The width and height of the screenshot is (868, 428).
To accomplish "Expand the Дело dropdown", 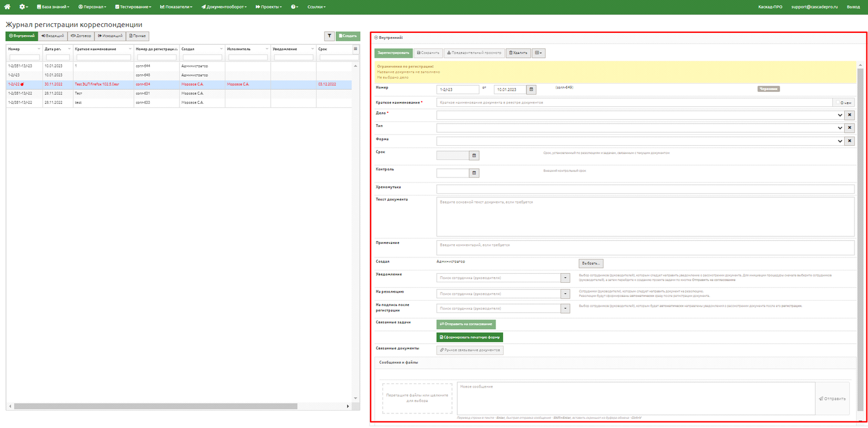I will [839, 115].
